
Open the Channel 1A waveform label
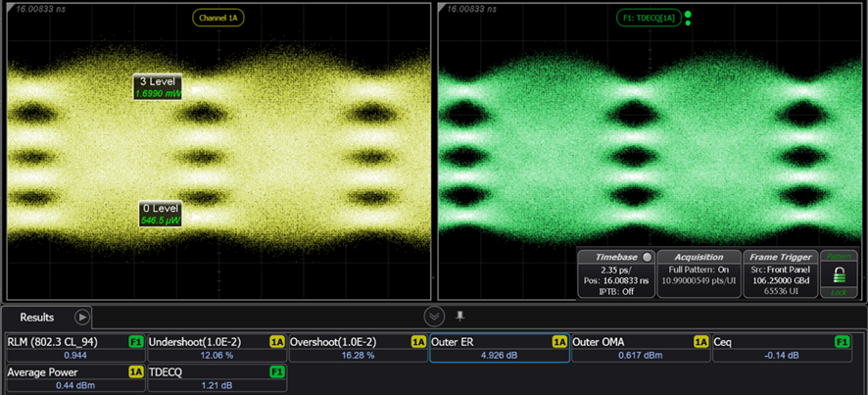[x=217, y=18]
